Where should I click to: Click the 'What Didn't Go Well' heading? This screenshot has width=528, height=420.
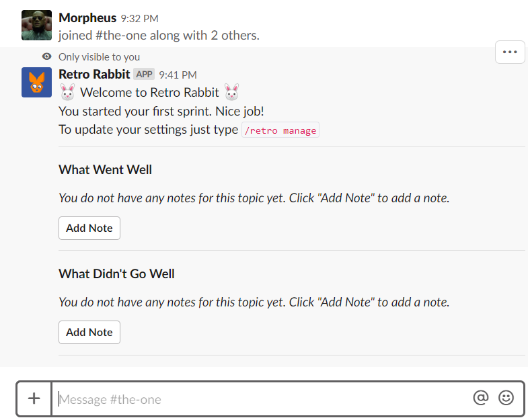coord(116,274)
